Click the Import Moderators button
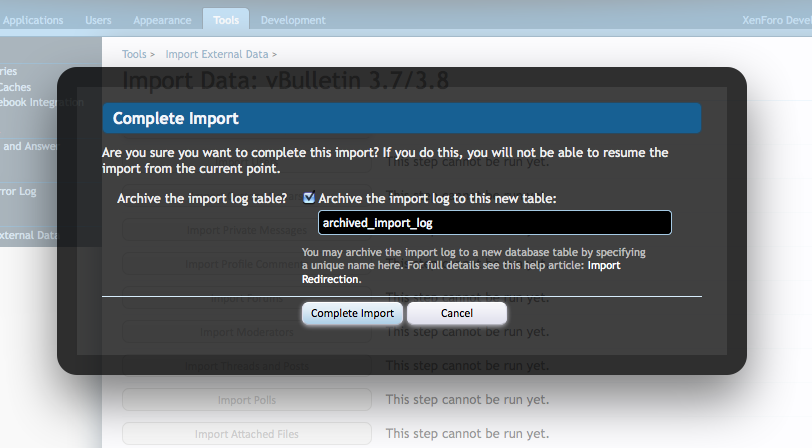The width and height of the screenshot is (812, 448). (x=247, y=332)
